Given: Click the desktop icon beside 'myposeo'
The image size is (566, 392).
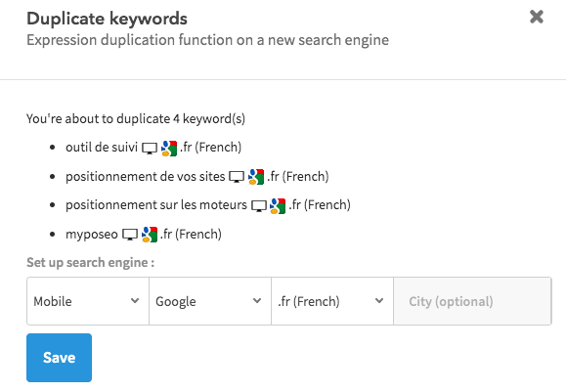Looking at the screenshot, I should [x=130, y=235].
